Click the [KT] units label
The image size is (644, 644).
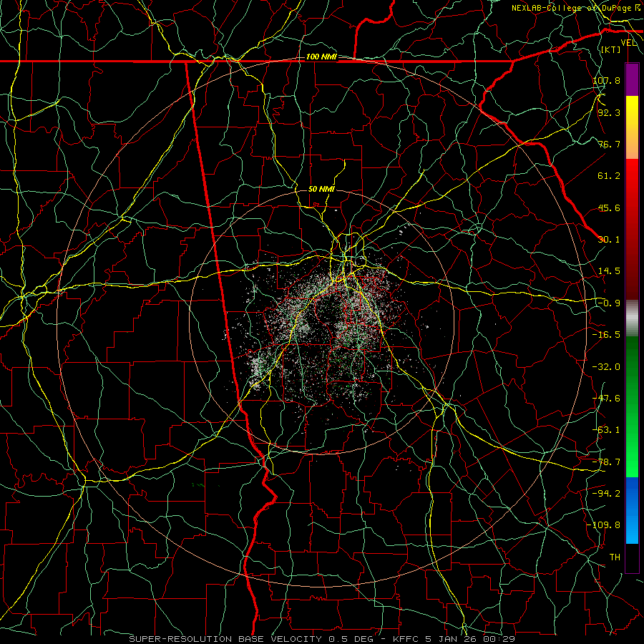[611, 49]
